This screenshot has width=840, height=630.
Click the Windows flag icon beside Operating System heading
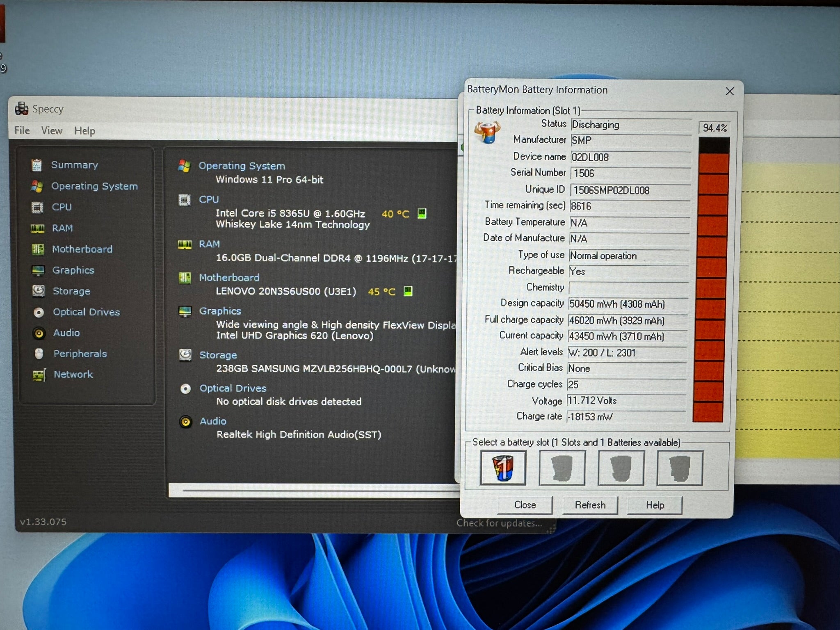(185, 166)
